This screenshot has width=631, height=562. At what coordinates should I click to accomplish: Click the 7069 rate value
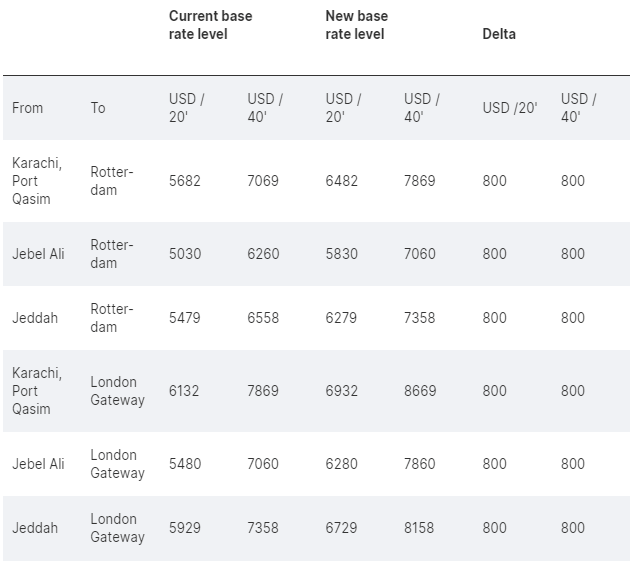tap(263, 181)
